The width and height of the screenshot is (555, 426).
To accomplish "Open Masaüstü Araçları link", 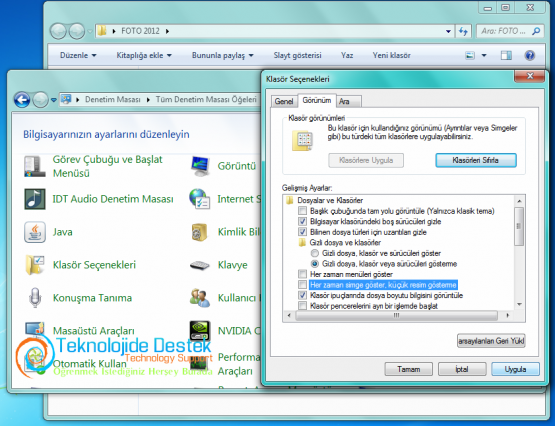I will (x=93, y=331).
